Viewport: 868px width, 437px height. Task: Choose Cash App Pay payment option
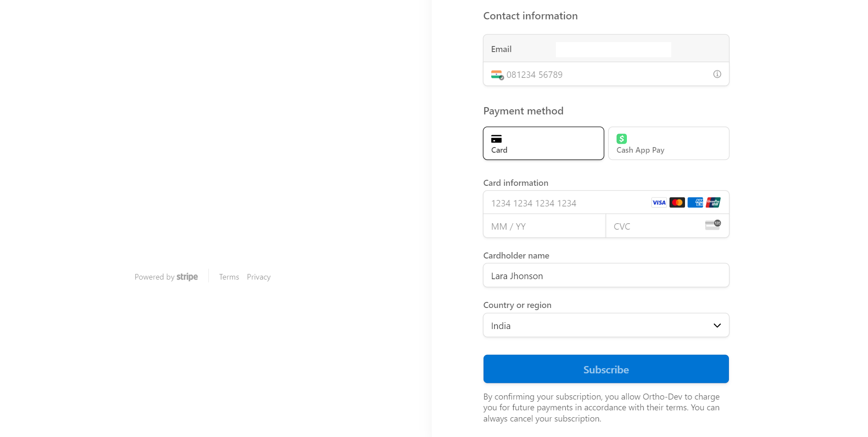point(668,143)
